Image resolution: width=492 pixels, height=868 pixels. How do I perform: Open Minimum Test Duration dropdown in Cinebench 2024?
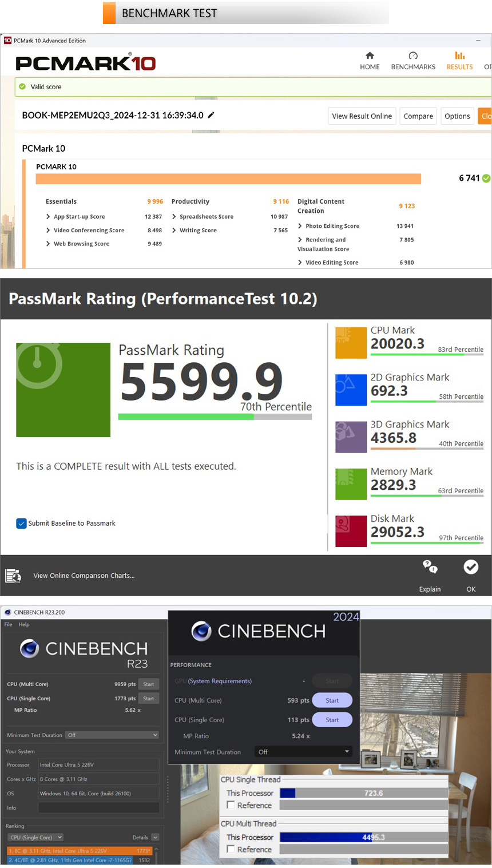click(x=303, y=752)
